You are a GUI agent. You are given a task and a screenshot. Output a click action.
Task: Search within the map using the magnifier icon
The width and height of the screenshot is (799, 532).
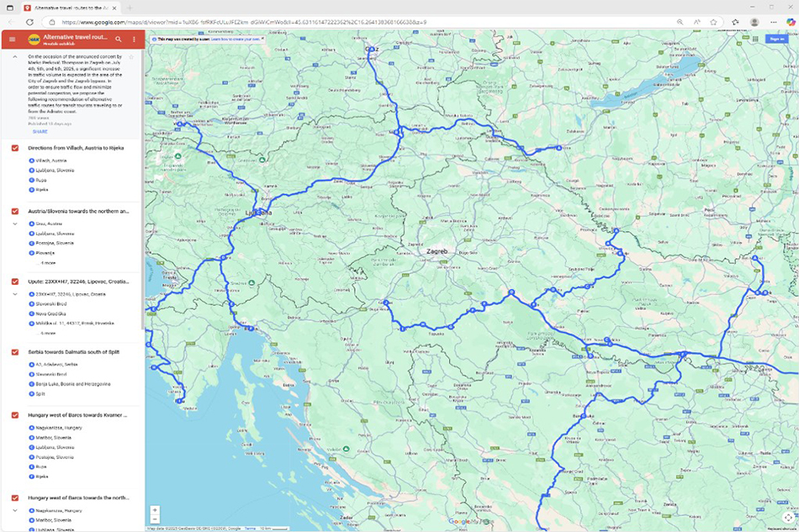click(119, 40)
